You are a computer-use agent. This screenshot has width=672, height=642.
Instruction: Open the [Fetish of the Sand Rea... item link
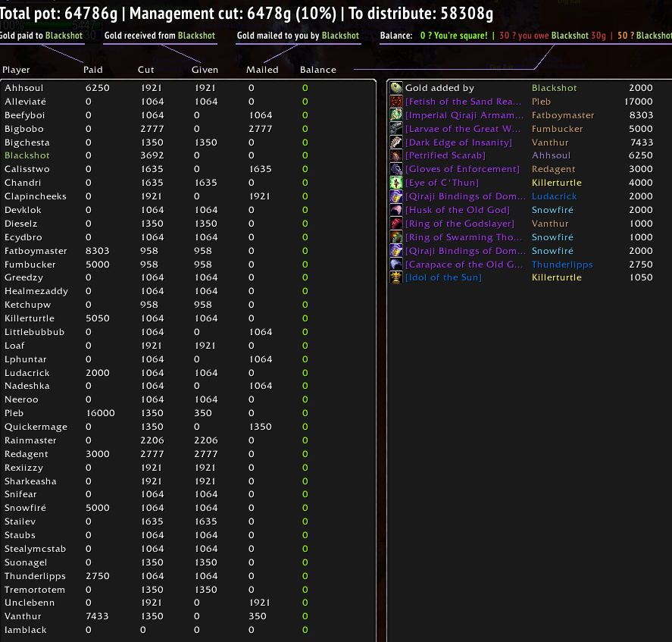[464, 102]
